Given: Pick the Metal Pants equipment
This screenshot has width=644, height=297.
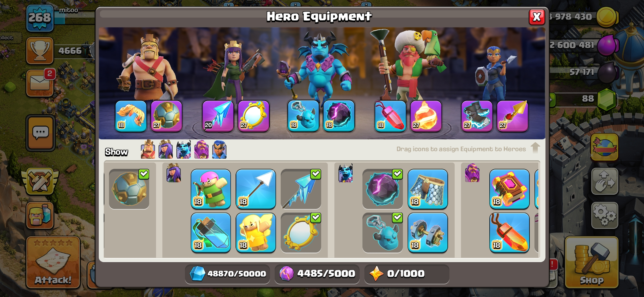Looking at the screenshot, I should pos(428,189).
